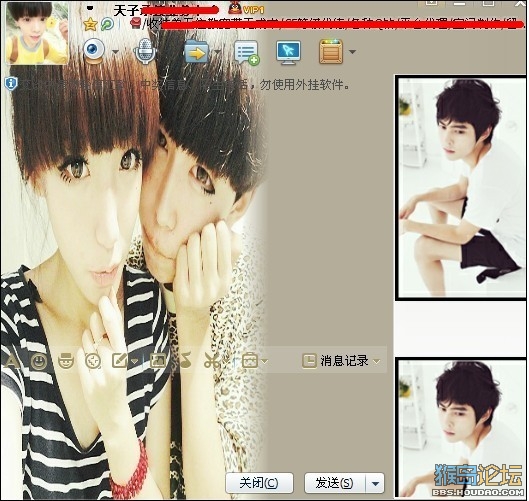The height and width of the screenshot is (501, 529).
Task: Send a window shake nudge
Action: (93, 361)
